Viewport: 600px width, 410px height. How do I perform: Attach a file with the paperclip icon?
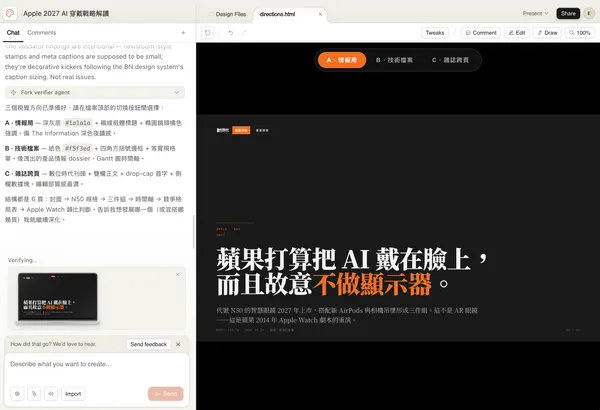pyautogui.click(x=34, y=394)
